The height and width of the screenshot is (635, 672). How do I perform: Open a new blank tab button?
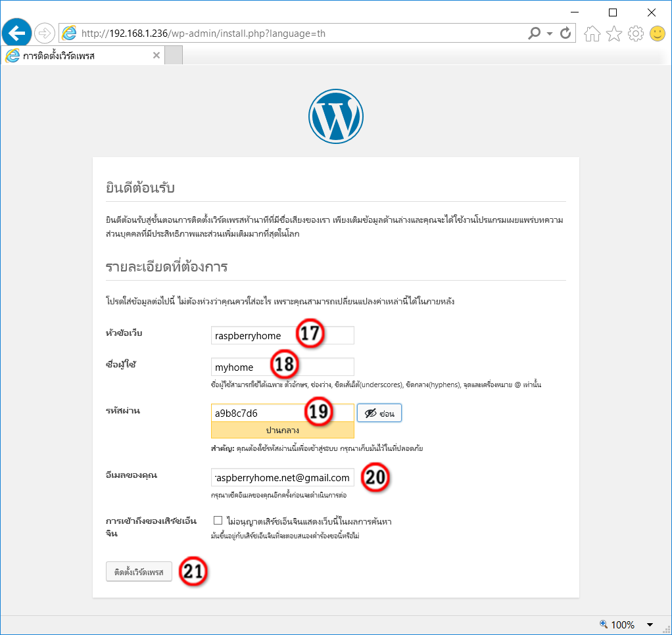(174, 56)
